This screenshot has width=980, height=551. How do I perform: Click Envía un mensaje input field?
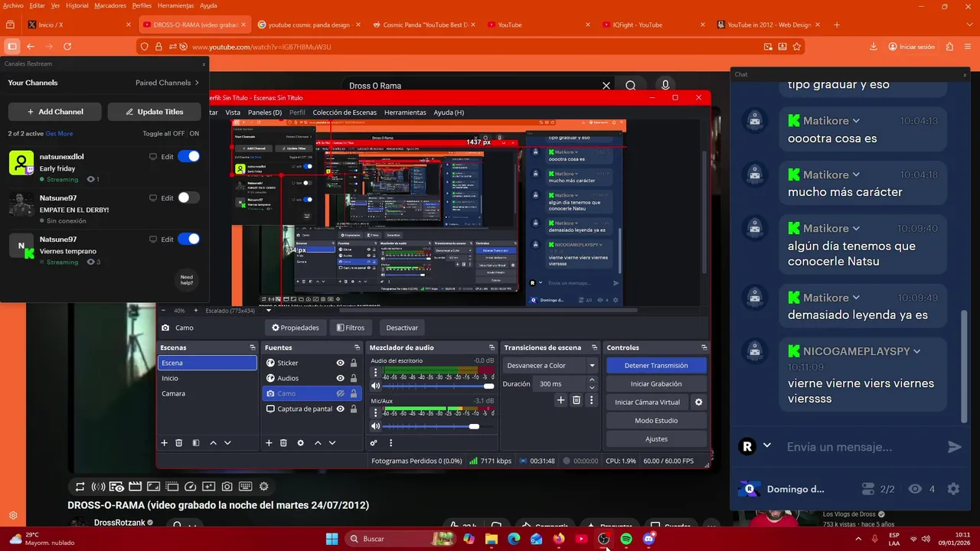(861, 447)
